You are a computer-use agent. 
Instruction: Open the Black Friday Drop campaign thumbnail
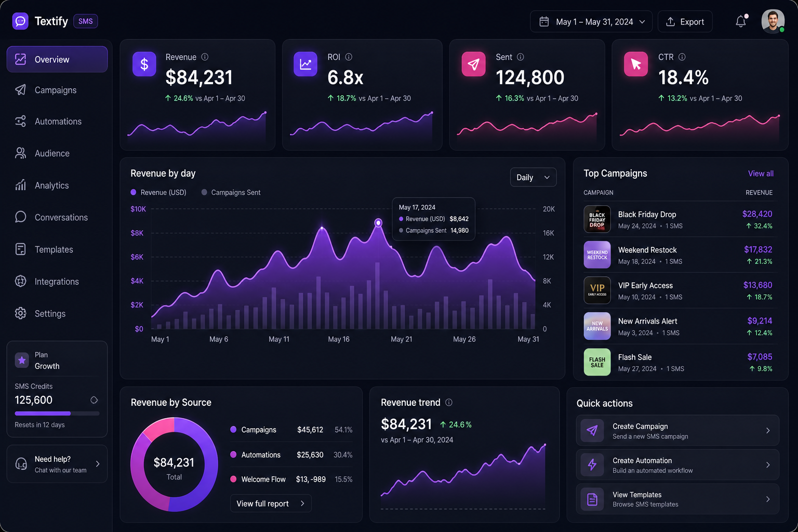[x=597, y=219]
